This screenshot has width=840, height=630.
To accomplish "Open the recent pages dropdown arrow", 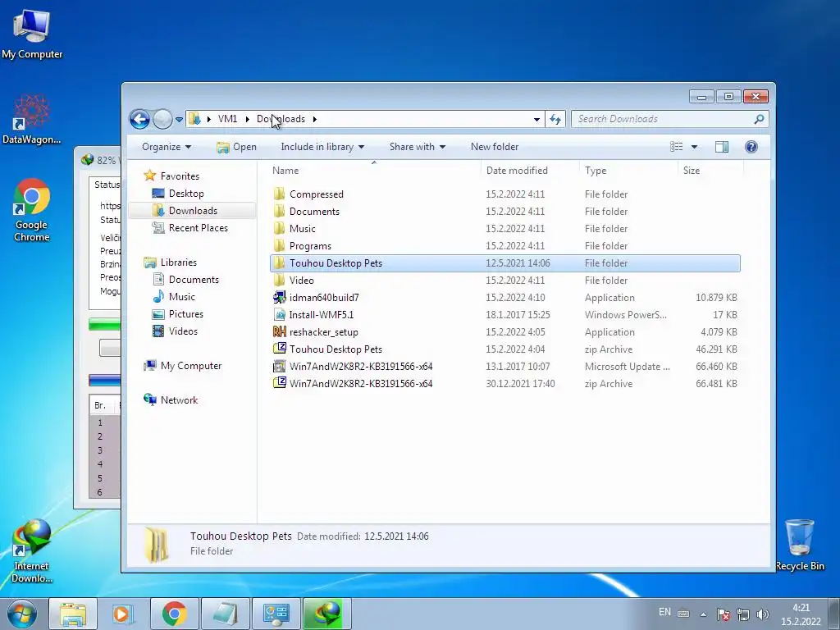I will pyautogui.click(x=179, y=120).
